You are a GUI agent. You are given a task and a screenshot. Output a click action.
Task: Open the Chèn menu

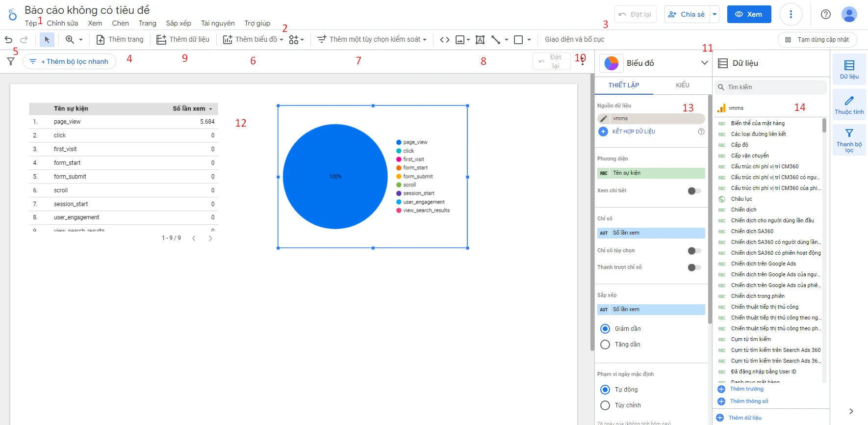click(120, 23)
